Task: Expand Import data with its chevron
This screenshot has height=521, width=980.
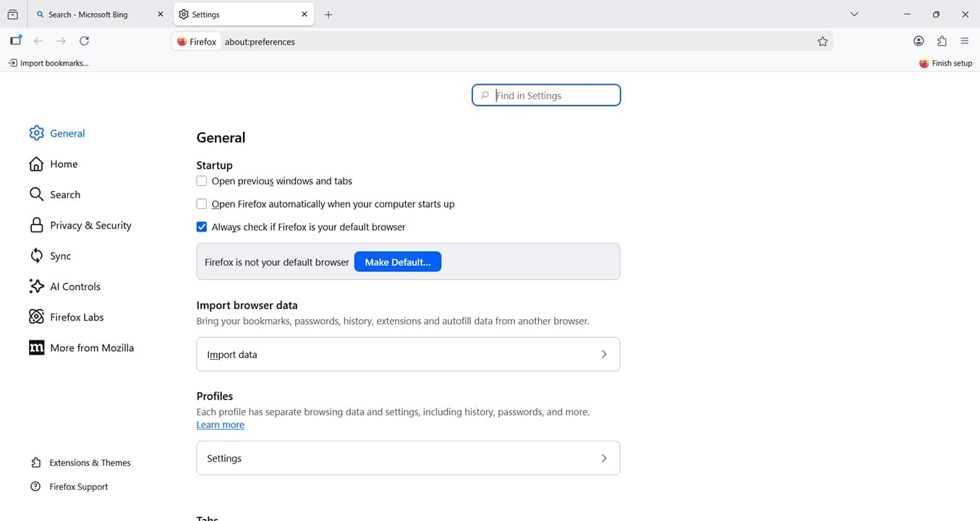Action: [x=604, y=354]
